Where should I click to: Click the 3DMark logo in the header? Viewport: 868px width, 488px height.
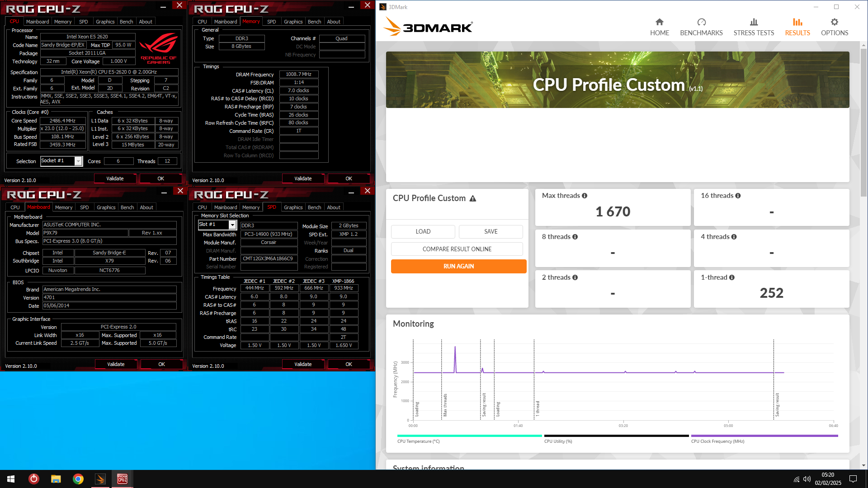pyautogui.click(x=428, y=27)
